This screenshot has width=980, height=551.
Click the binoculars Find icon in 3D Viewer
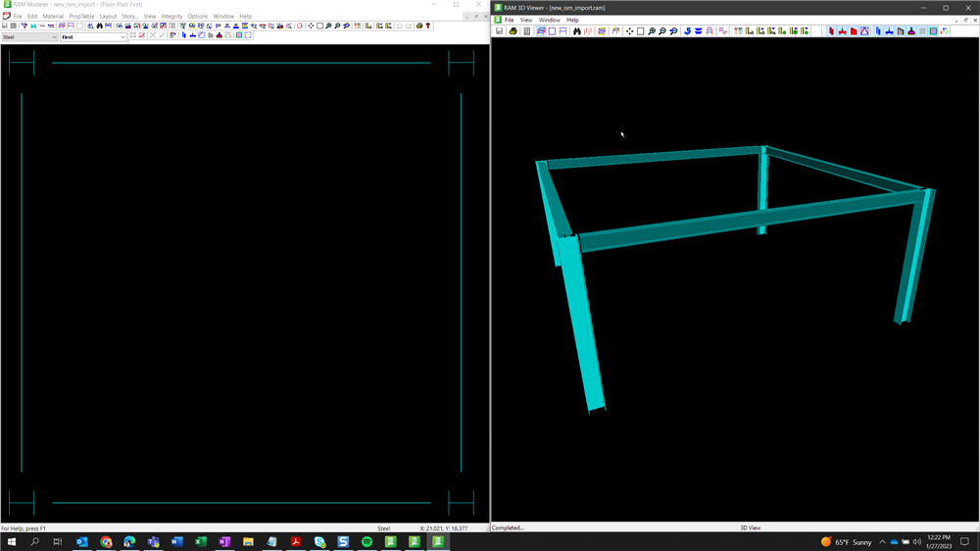tap(577, 31)
